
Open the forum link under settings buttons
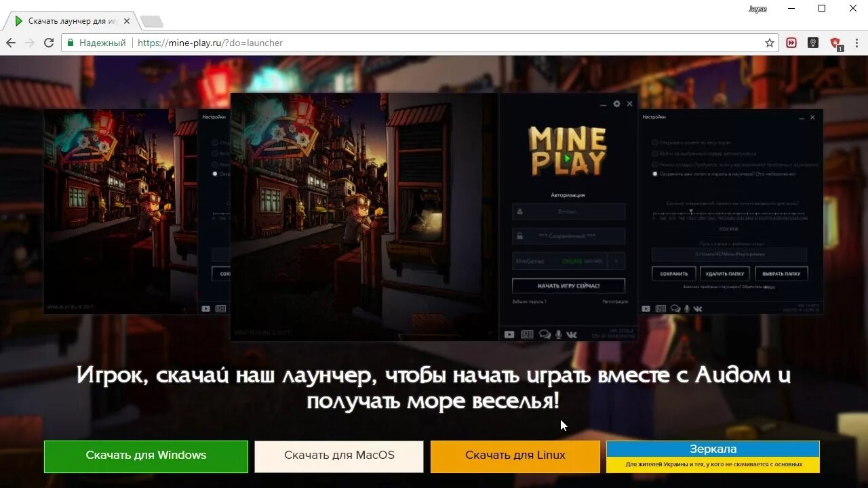pyautogui.click(x=769, y=287)
